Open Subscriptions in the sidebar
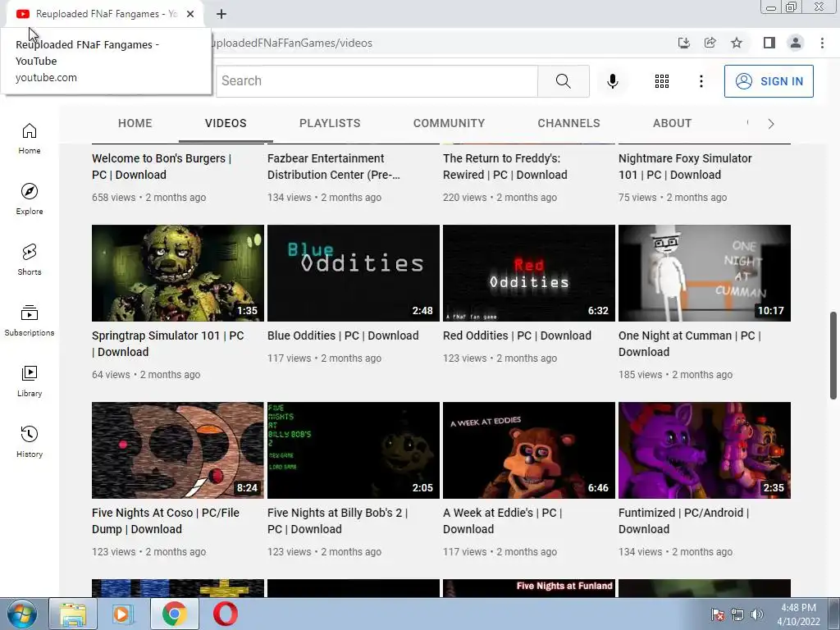This screenshot has height=630, width=840. pyautogui.click(x=30, y=320)
